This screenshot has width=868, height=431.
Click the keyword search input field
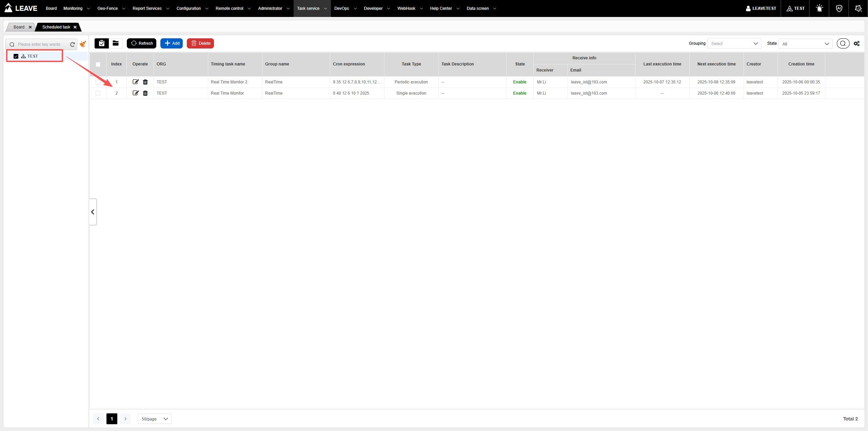pyautogui.click(x=42, y=44)
